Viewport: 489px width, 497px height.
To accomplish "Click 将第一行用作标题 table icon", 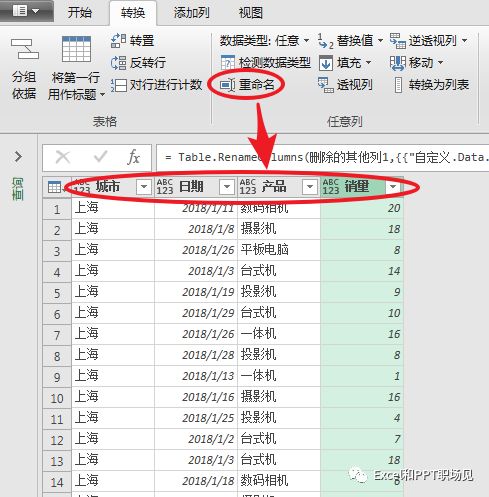I will pos(76,49).
